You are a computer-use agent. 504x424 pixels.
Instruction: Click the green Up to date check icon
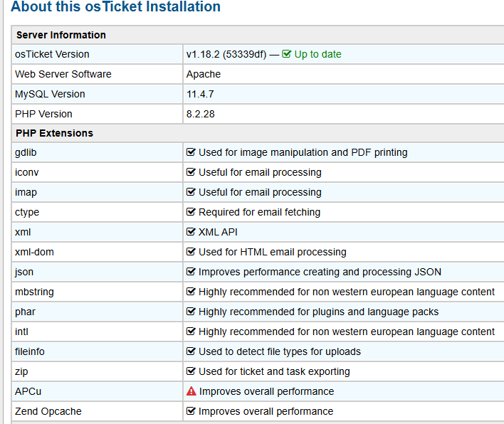pos(287,54)
